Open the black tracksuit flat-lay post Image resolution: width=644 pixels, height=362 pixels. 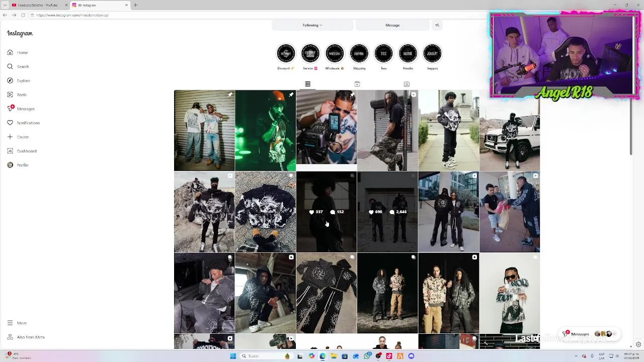coord(327,293)
